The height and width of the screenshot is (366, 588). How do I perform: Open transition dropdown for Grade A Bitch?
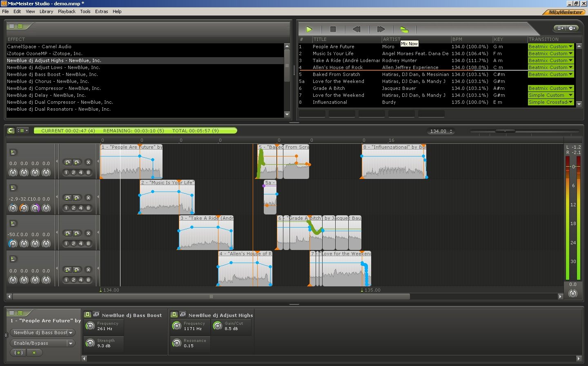(570, 88)
